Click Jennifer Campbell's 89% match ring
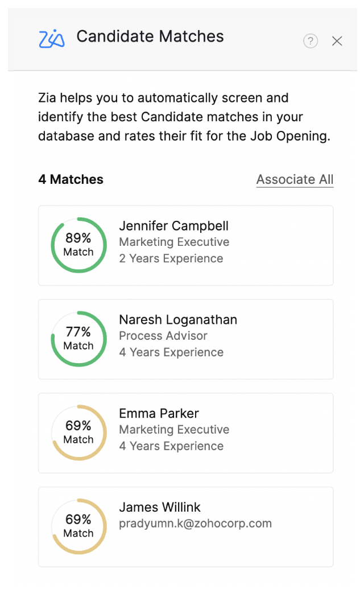The height and width of the screenshot is (601, 364). coord(78,245)
